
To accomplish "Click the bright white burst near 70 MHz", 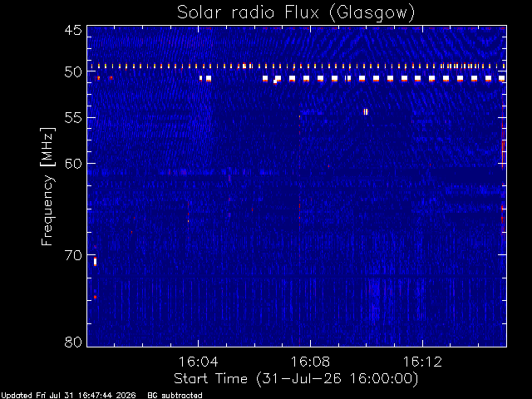I will tap(96, 262).
